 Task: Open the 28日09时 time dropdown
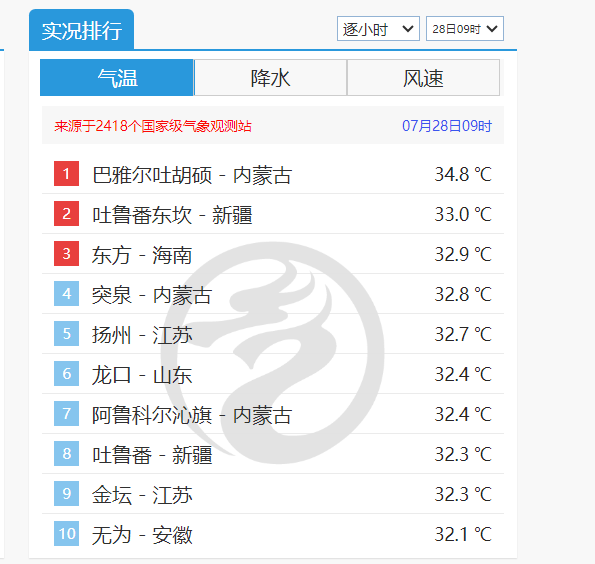[464, 28]
